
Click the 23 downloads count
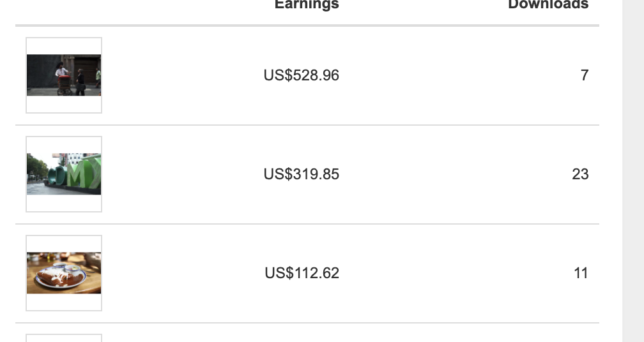(x=580, y=174)
